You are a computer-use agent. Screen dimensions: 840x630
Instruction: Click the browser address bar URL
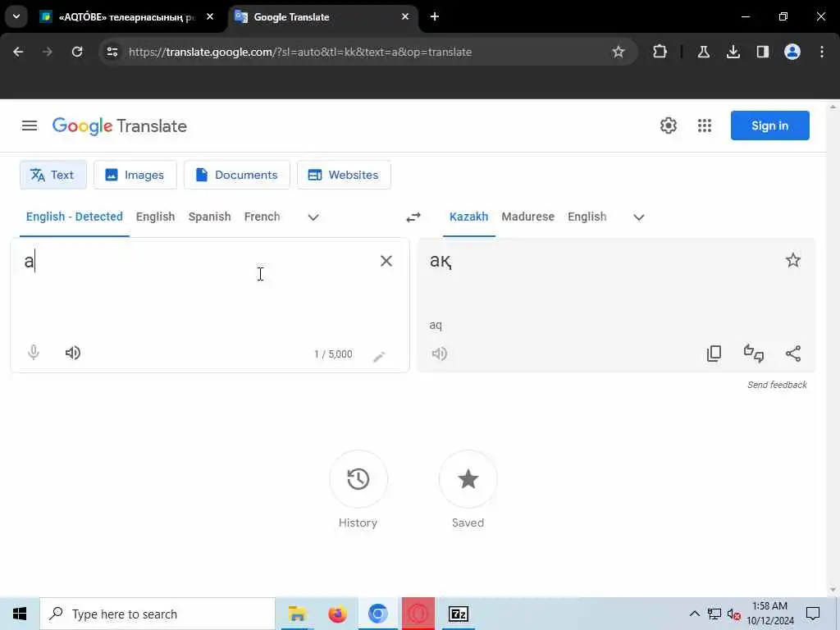pos(300,52)
